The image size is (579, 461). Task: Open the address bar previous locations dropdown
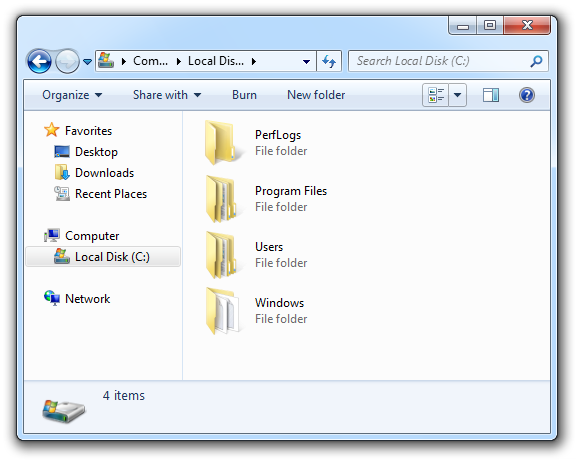306,61
